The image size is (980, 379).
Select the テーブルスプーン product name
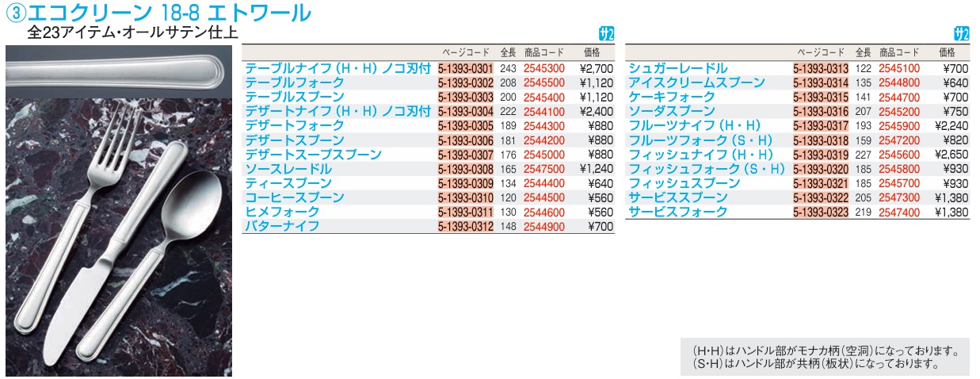[x=295, y=98]
